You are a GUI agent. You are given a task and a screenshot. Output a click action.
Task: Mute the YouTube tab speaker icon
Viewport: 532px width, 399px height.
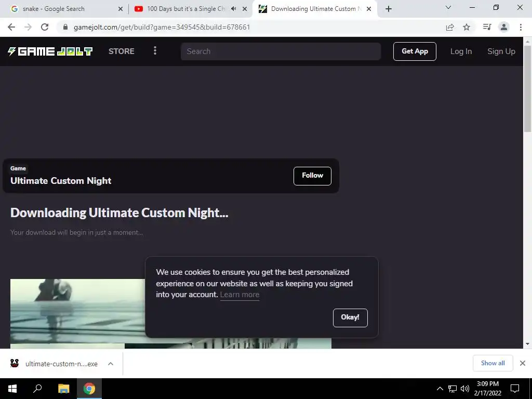(233, 9)
